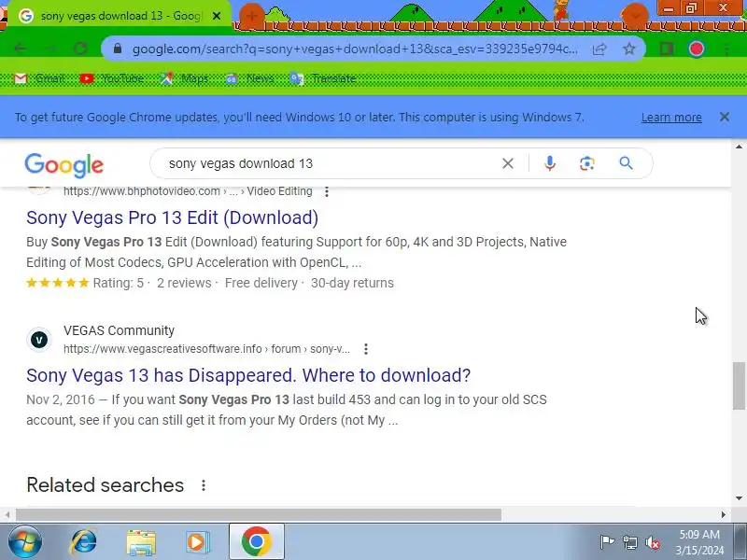This screenshot has height=560, width=747.
Task: Click the Chrome taskbar button
Action: (256, 542)
